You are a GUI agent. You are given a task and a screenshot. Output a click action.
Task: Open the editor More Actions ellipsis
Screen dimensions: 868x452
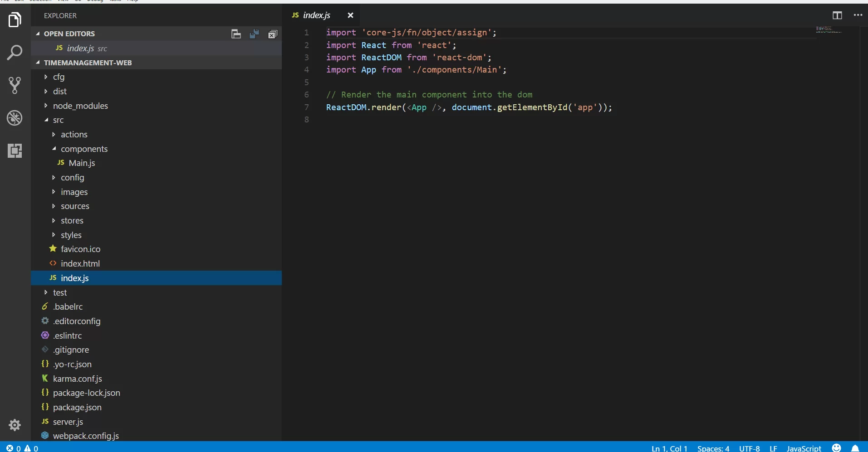(858, 15)
